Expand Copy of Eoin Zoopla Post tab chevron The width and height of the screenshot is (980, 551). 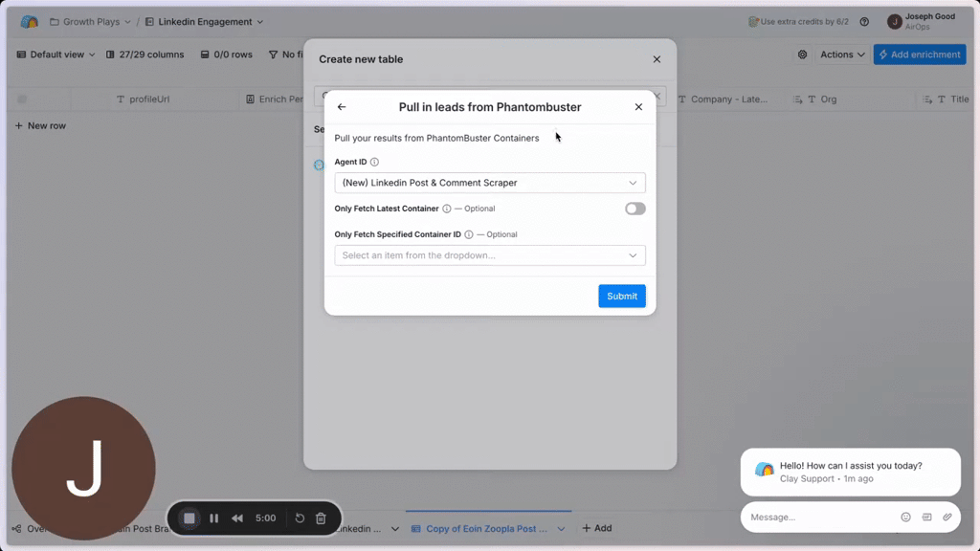pos(561,528)
